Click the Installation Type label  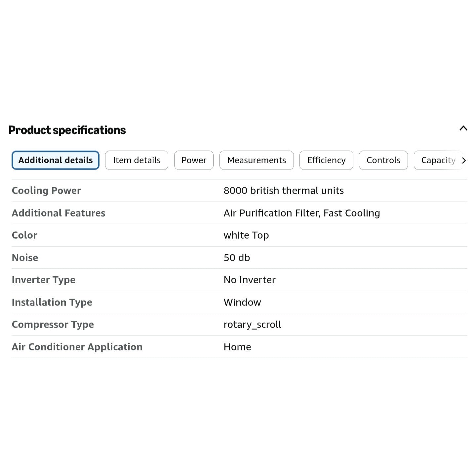(52, 302)
